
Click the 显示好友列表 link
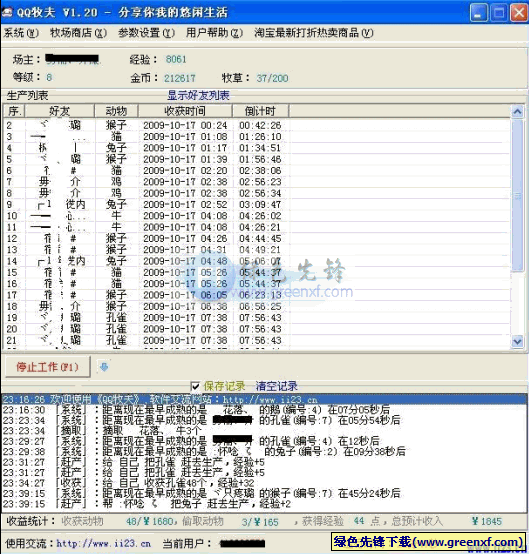pyautogui.click(x=198, y=95)
